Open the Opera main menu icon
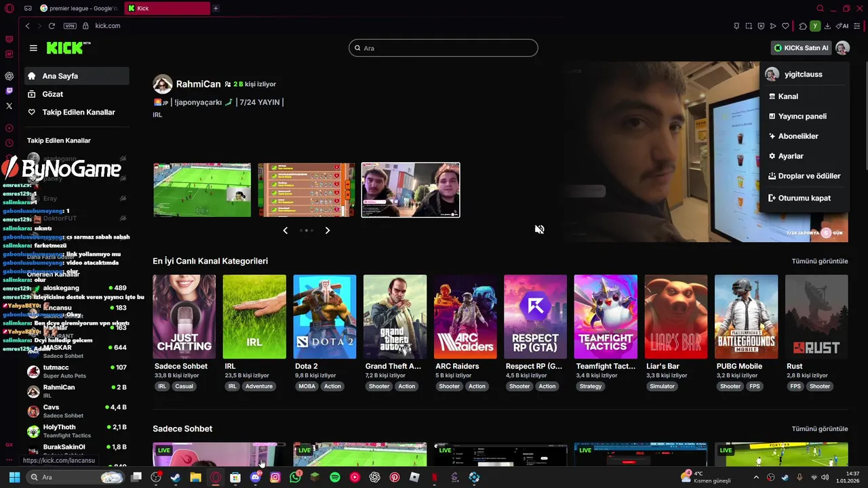 pos(9,9)
